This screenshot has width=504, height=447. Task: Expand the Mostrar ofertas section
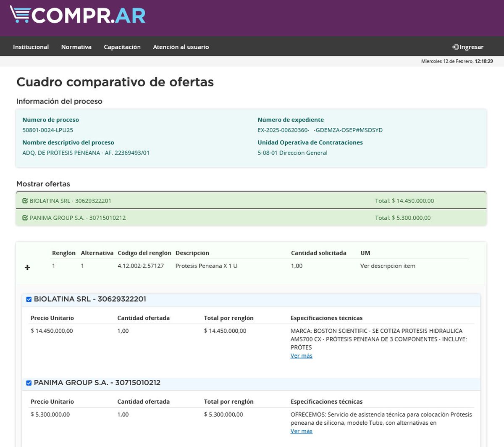coord(43,184)
